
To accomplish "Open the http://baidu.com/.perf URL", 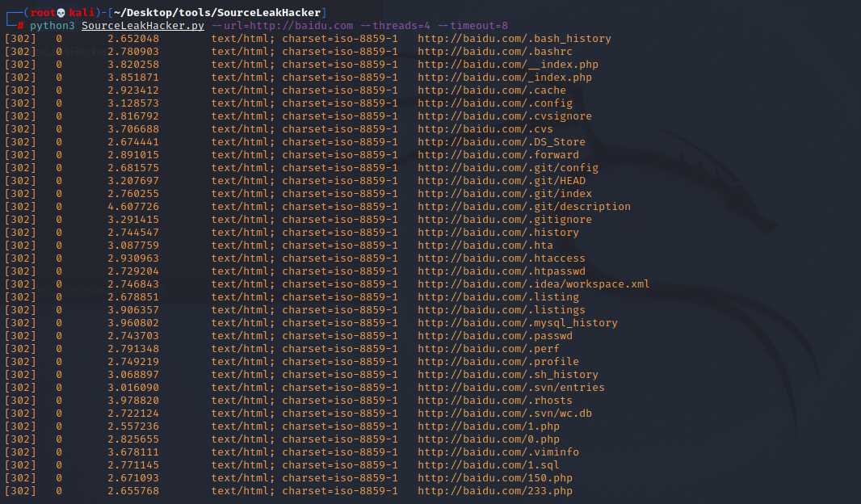I will [x=489, y=349].
